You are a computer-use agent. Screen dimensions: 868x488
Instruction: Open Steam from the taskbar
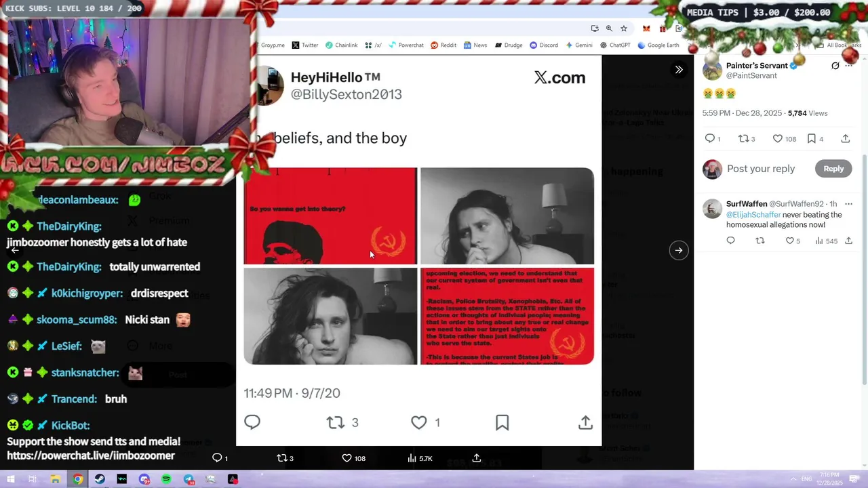pos(100,479)
